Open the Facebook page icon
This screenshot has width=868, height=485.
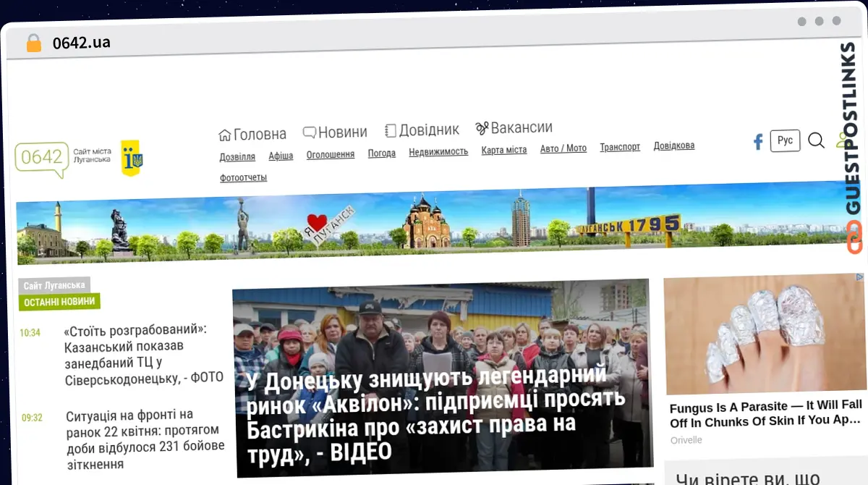[758, 142]
